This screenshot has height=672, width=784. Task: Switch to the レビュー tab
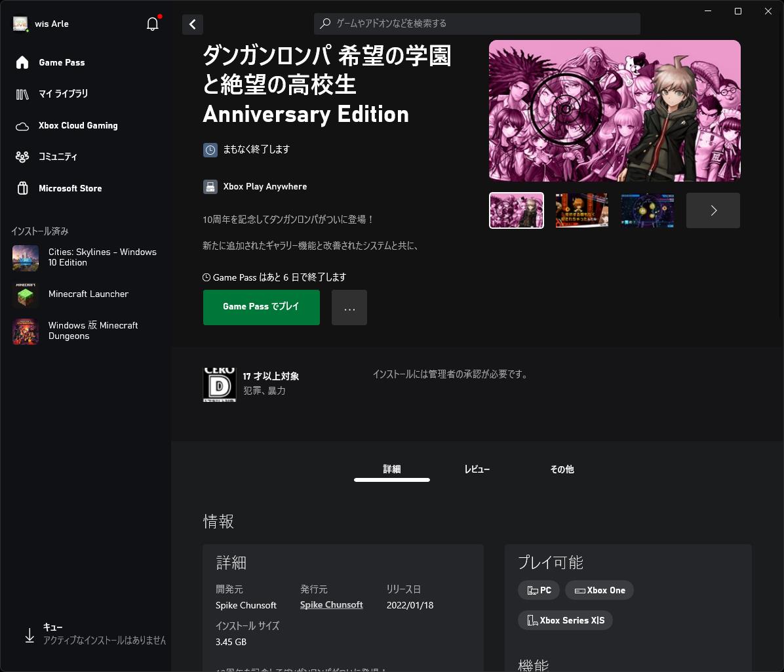pyautogui.click(x=477, y=469)
